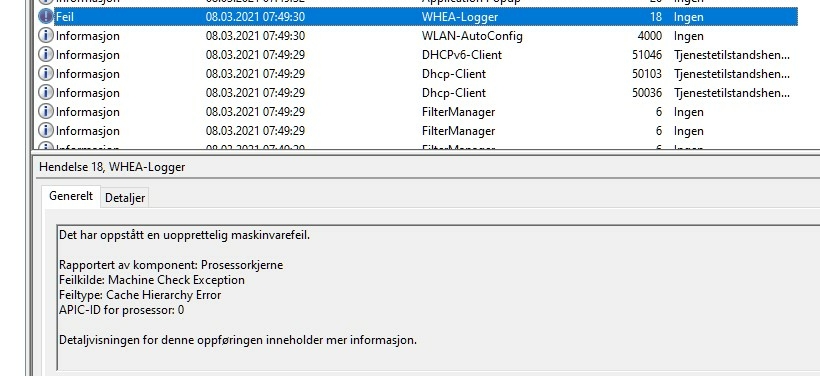Click the Dhcp-Client source text for event 50103
This screenshot has height=376, width=820.
click(453, 74)
